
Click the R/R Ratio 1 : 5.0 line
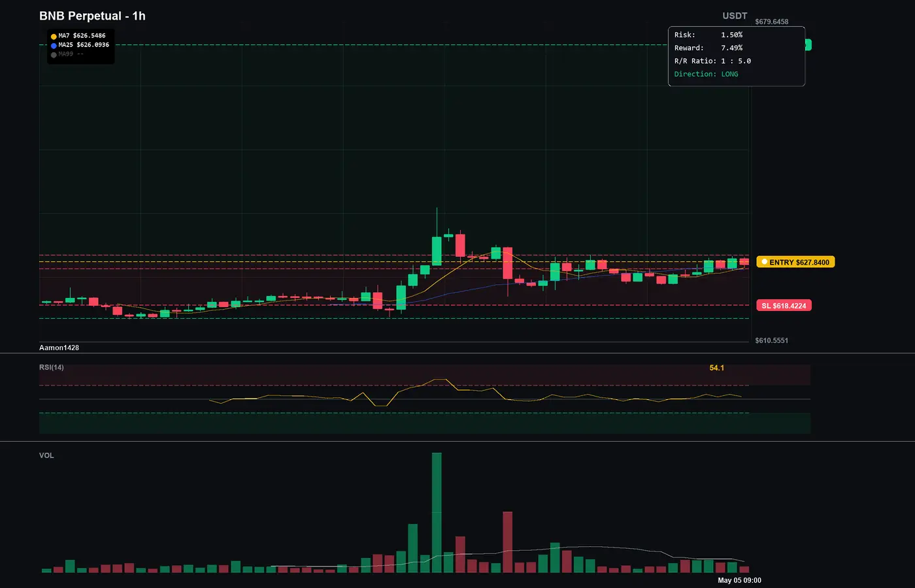[x=712, y=61]
